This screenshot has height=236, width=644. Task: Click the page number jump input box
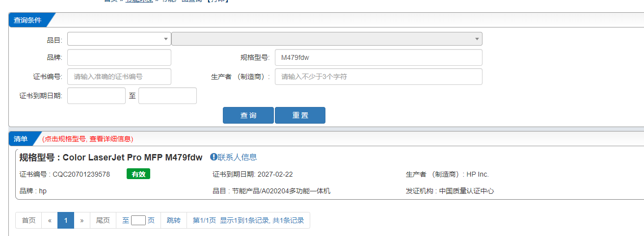[x=138, y=220]
